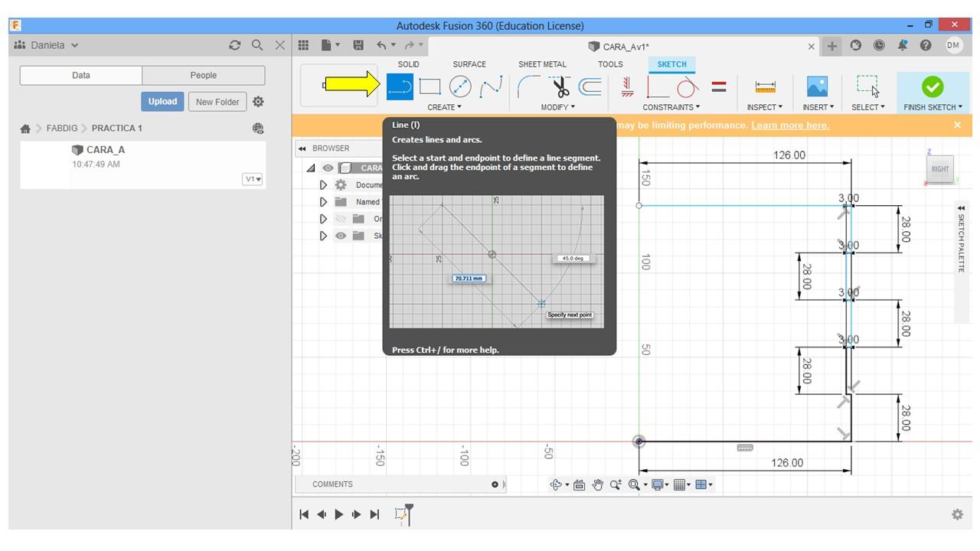This screenshot has height=551, width=980.
Task: Select the Line sketch tool
Action: 400,86
